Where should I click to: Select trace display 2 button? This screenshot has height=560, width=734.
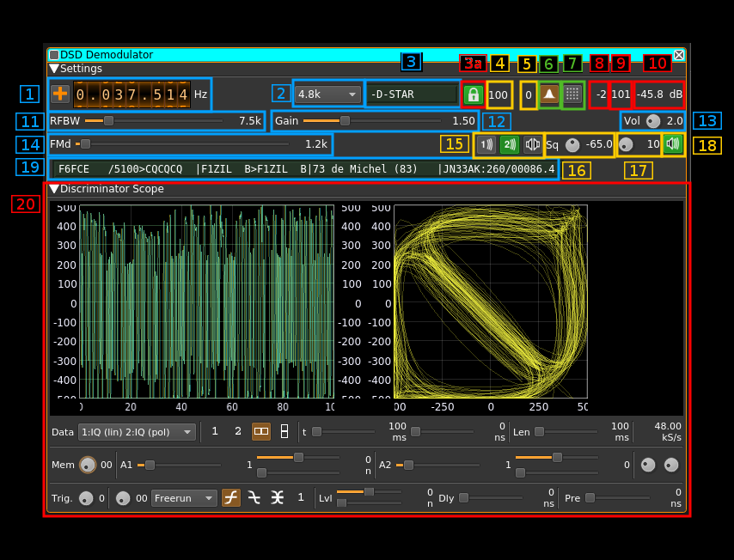pyautogui.click(x=238, y=431)
